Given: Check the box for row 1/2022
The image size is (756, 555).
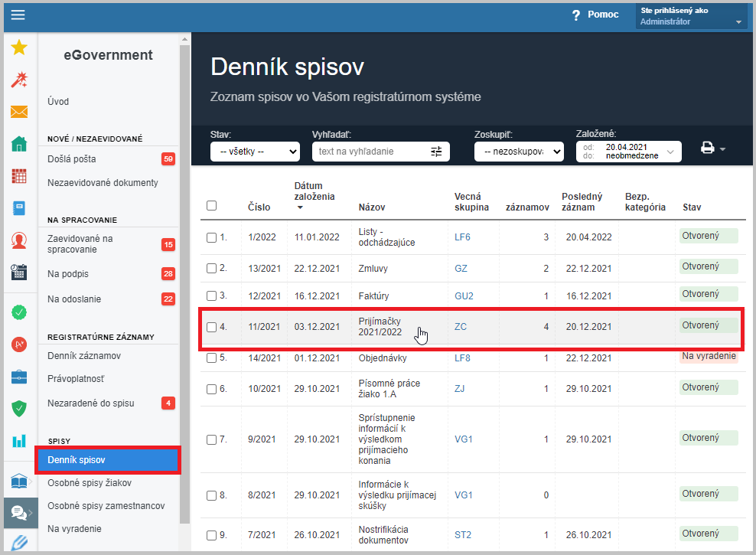Looking at the screenshot, I should [x=212, y=238].
